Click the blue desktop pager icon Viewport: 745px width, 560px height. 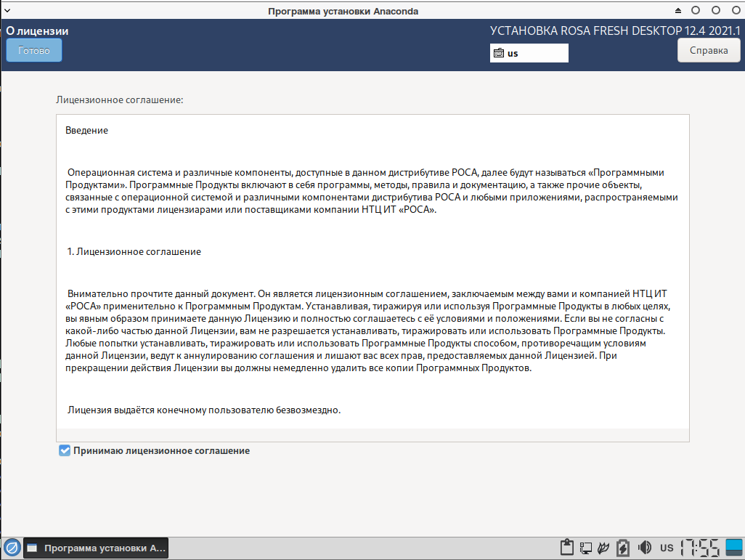734,548
